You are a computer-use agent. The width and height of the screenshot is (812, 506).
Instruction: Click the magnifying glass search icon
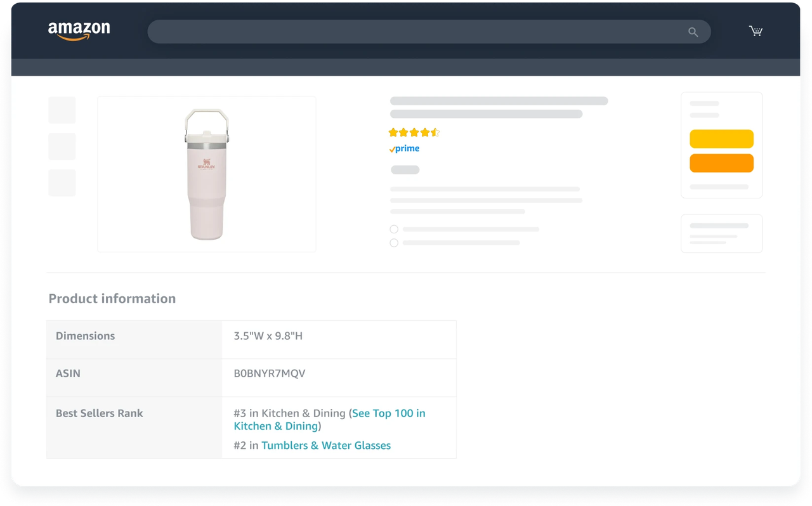pos(693,32)
